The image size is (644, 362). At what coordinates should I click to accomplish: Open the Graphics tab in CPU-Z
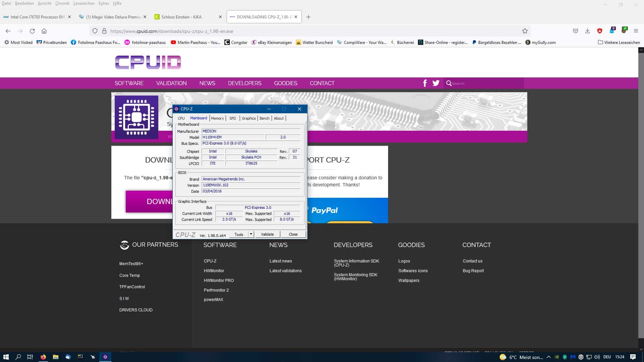coord(249,118)
